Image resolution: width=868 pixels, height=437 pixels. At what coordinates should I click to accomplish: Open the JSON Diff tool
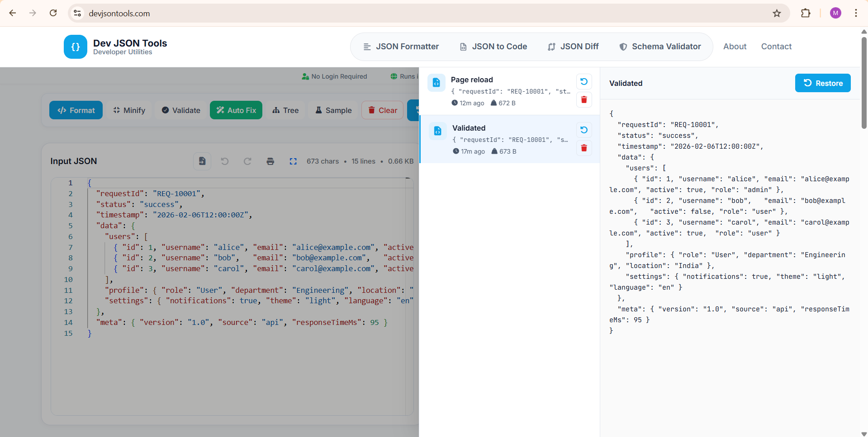(x=573, y=46)
